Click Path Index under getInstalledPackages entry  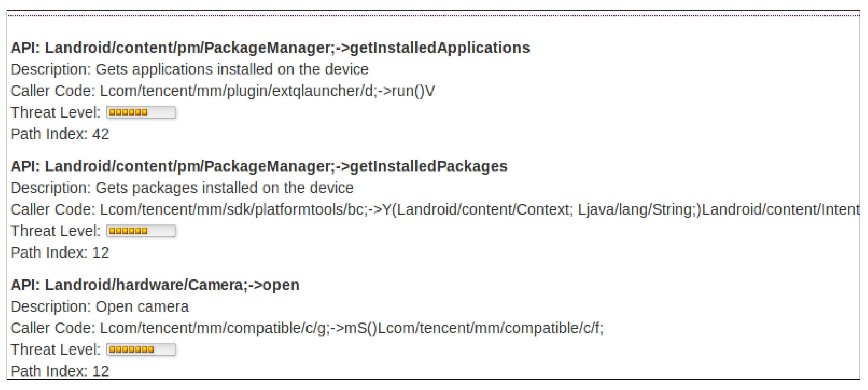tap(60, 253)
